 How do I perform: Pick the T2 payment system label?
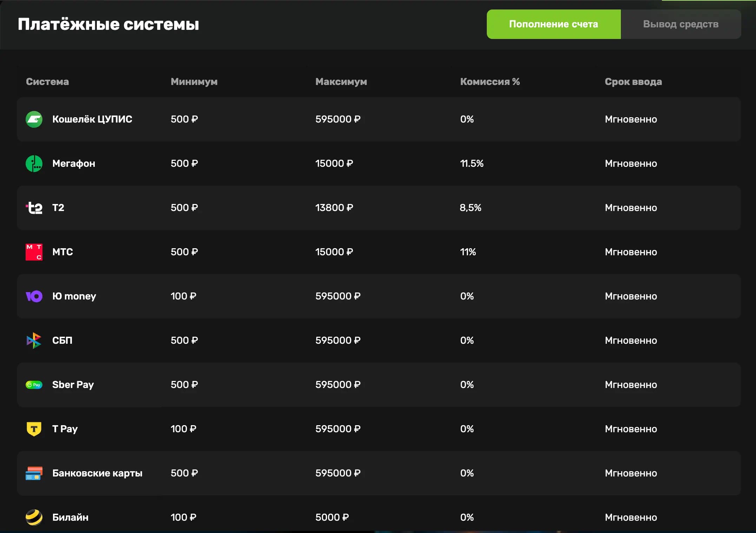58,208
